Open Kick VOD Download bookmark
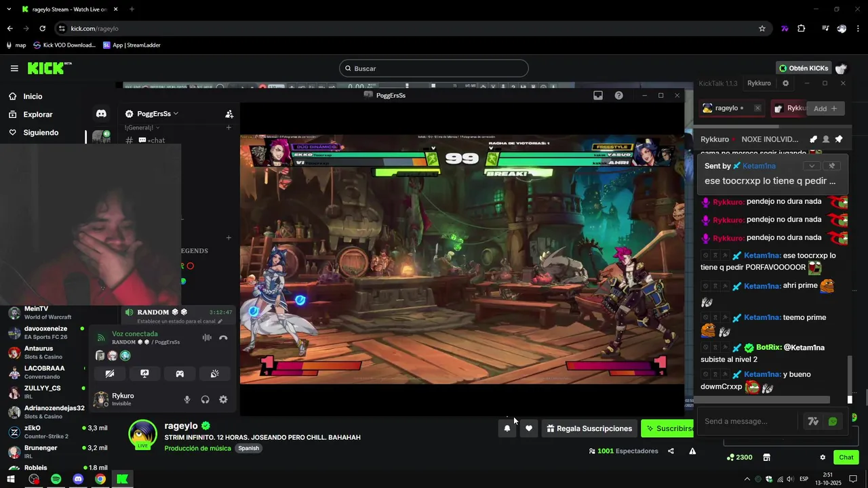 (x=64, y=45)
